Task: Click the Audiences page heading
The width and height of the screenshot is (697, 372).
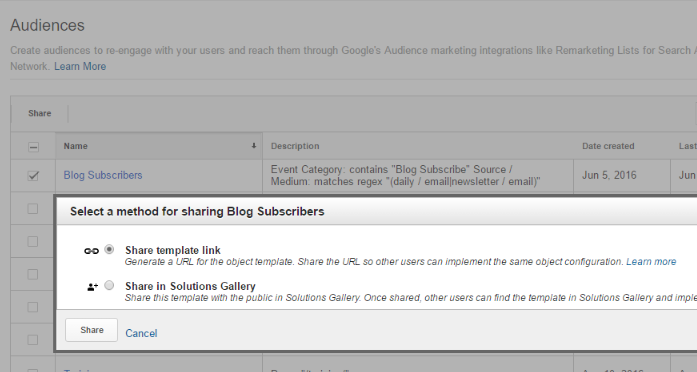Action: pyautogui.click(x=47, y=26)
